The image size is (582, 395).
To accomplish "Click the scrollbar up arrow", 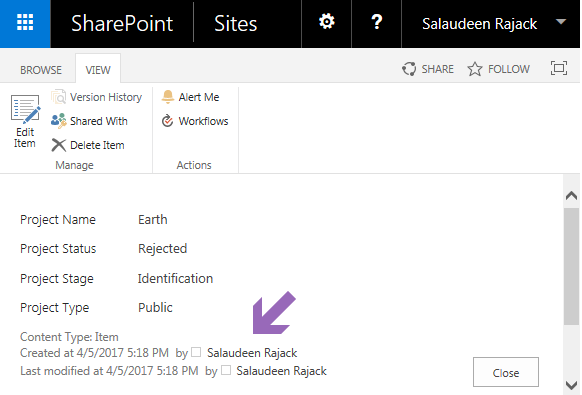I will [572, 196].
